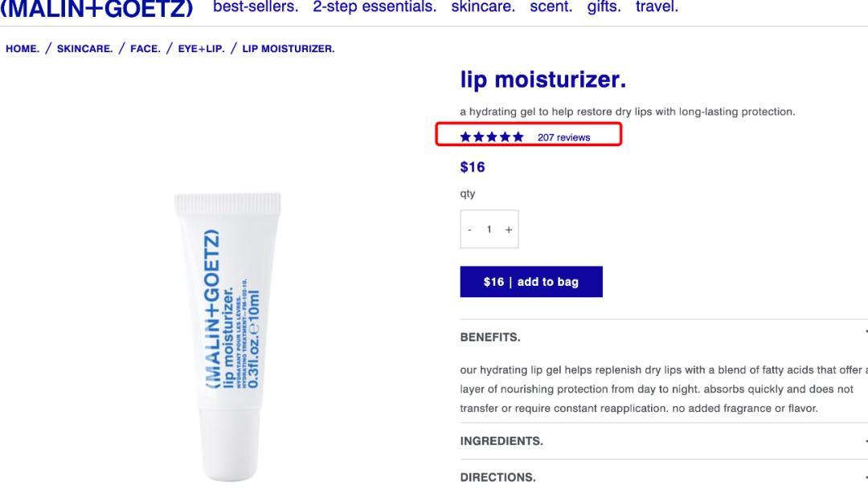The image size is (868, 489).
Task: Go to EYE+LIP breadcrumb
Action: [202, 49]
